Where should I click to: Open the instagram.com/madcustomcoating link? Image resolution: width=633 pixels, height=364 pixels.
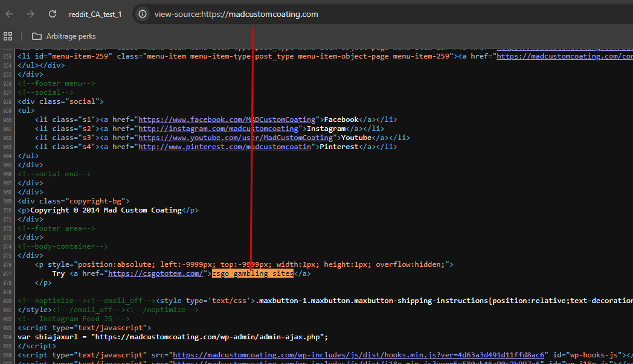pos(219,129)
